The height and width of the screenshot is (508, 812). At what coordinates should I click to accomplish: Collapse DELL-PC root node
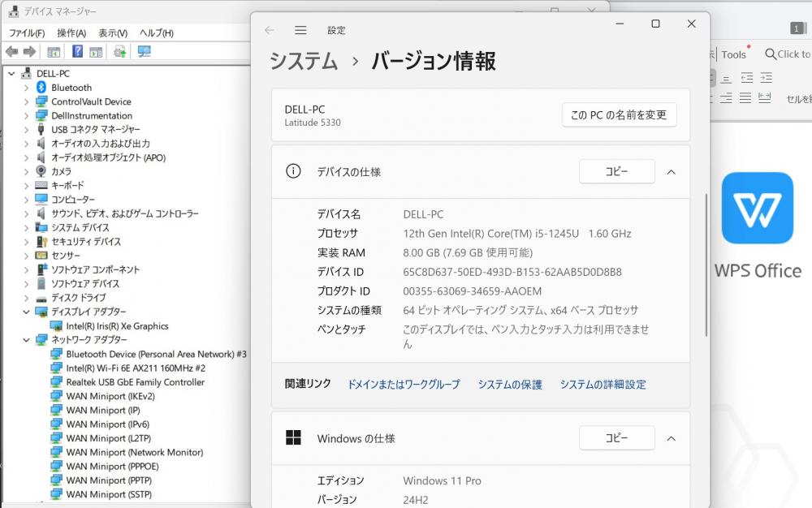point(11,74)
